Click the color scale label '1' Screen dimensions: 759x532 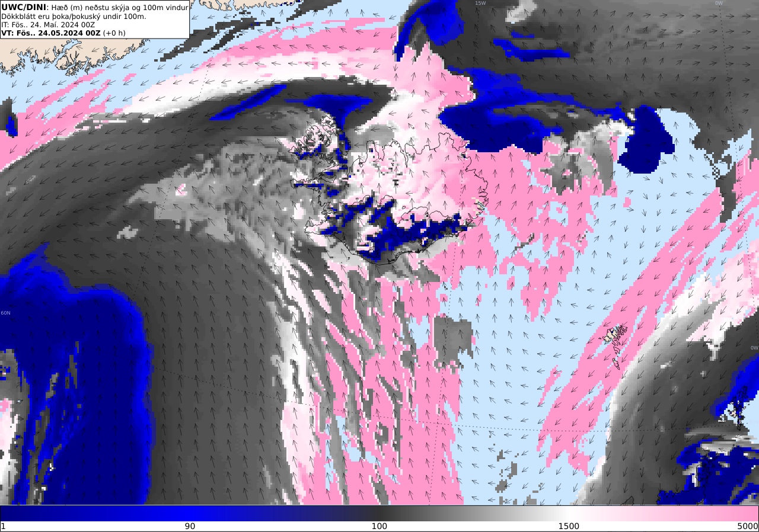point(3,526)
